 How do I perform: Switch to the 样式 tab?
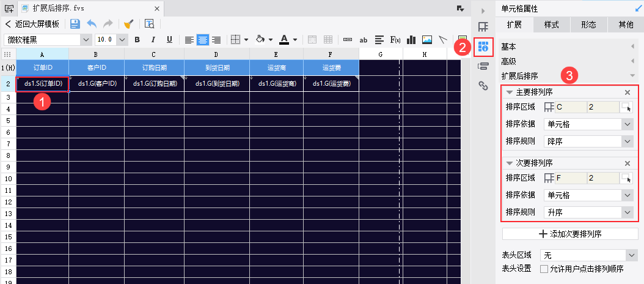click(x=551, y=24)
